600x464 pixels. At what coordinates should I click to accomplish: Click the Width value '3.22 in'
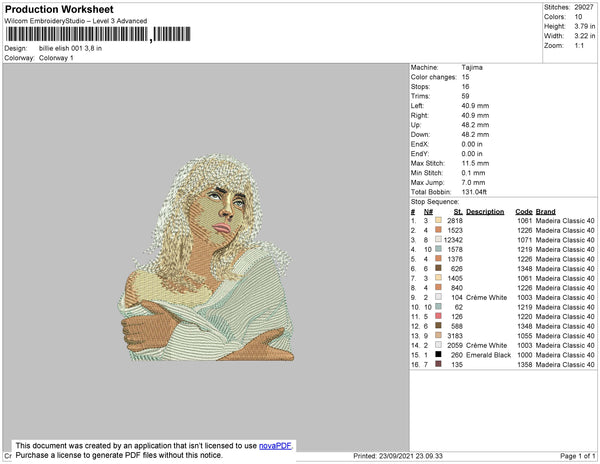pyautogui.click(x=585, y=36)
